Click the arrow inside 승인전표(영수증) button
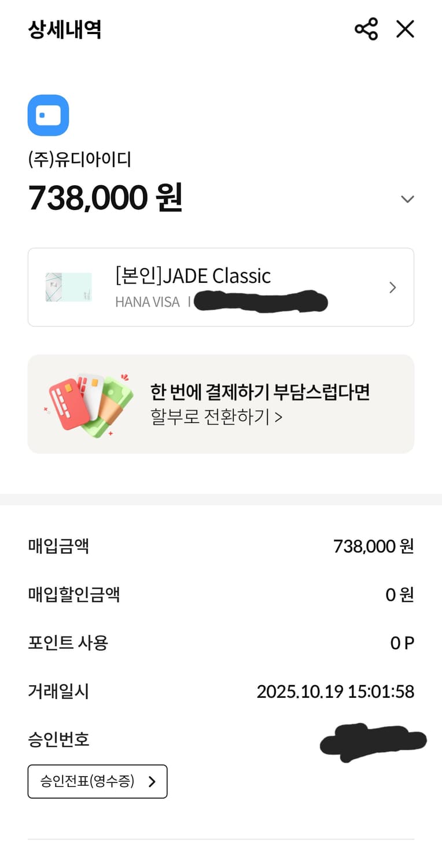This screenshot has width=442, height=868. pyautogui.click(x=152, y=782)
